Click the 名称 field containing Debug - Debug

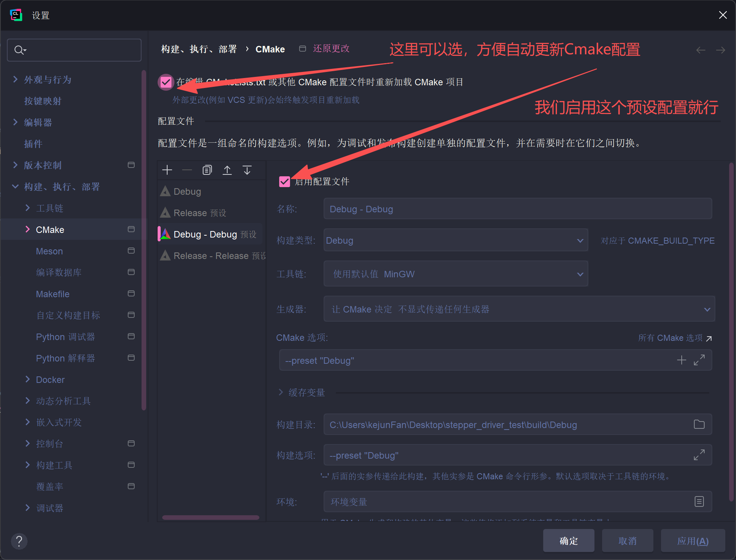[518, 209]
